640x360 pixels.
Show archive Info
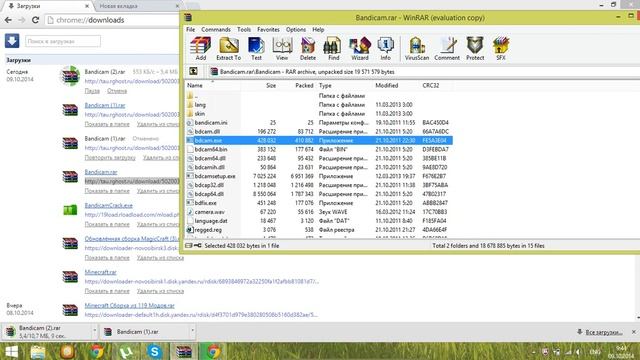[385, 49]
